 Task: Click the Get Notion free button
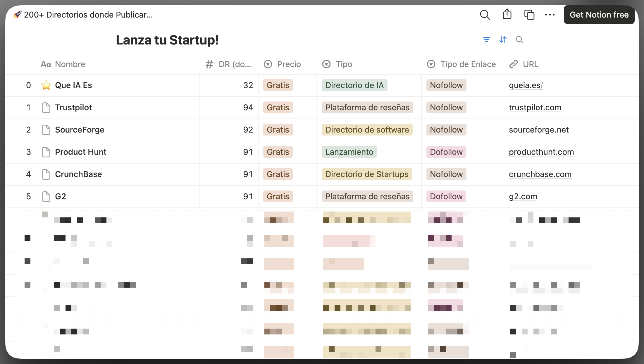(x=599, y=15)
